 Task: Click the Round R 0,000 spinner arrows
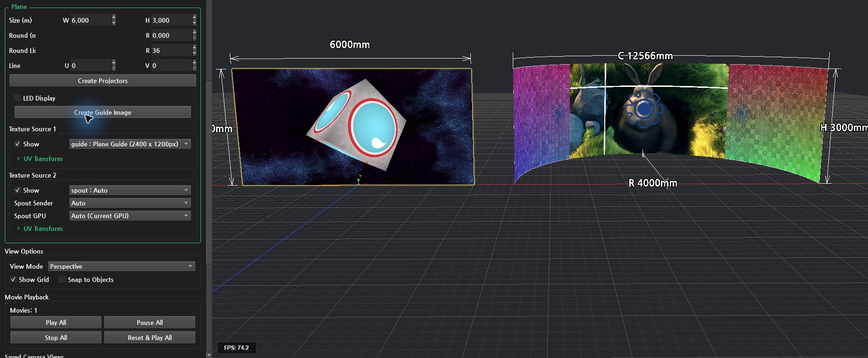pyautogui.click(x=194, y=35)
